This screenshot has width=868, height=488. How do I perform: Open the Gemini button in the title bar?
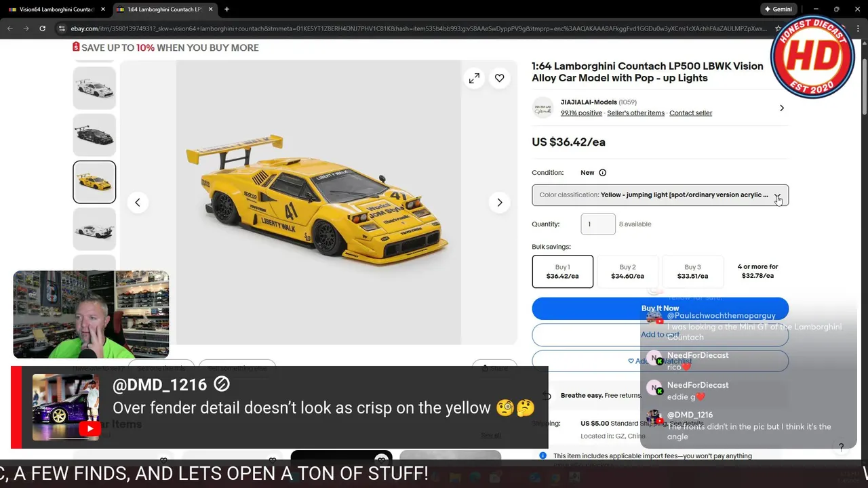coord(778,9)
